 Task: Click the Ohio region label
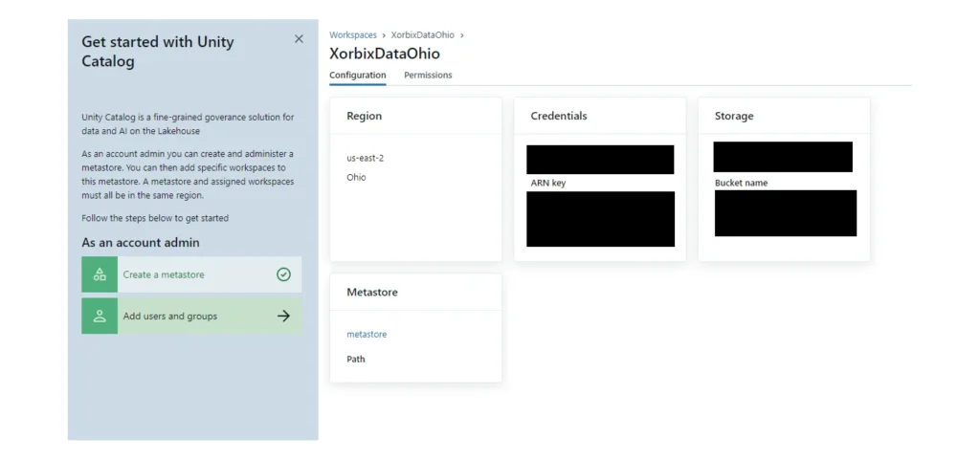click(356, 177)
